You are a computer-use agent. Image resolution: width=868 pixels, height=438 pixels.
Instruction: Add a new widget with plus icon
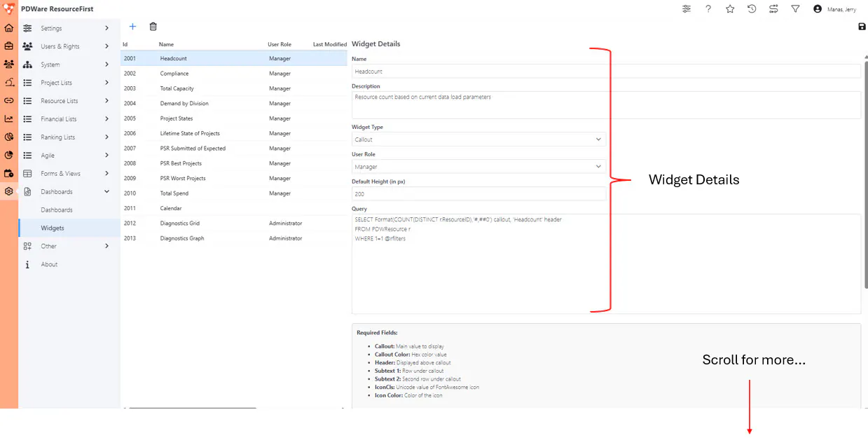click(x=133, y=27)
